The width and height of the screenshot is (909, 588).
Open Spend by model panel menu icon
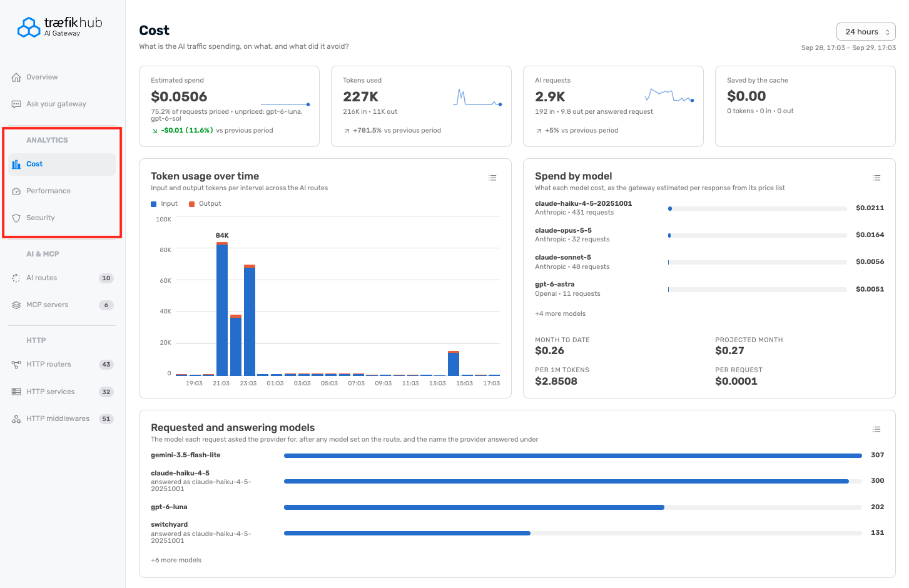[876, 178]
